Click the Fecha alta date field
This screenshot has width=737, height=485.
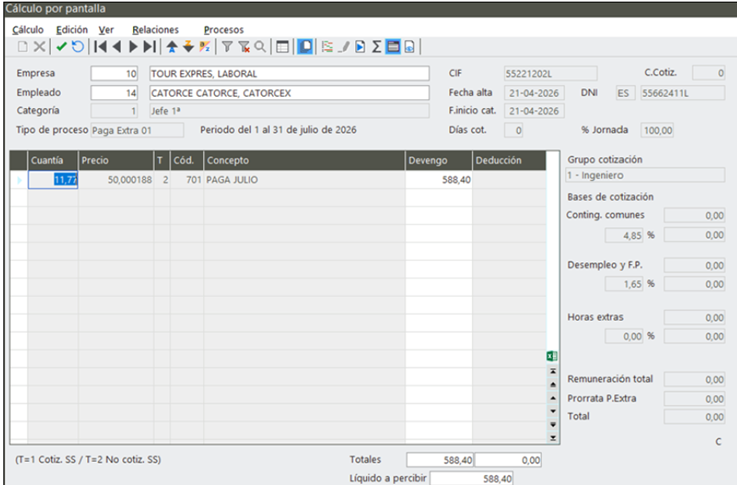click(x=534, y=93)
